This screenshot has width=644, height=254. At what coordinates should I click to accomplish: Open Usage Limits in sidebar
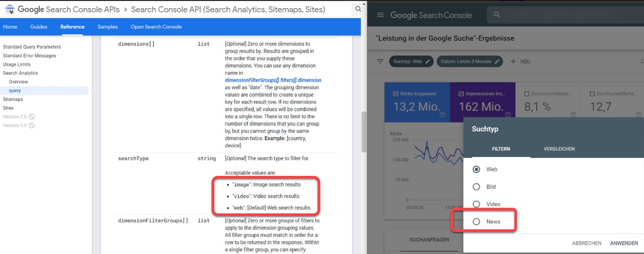point(17,64)
